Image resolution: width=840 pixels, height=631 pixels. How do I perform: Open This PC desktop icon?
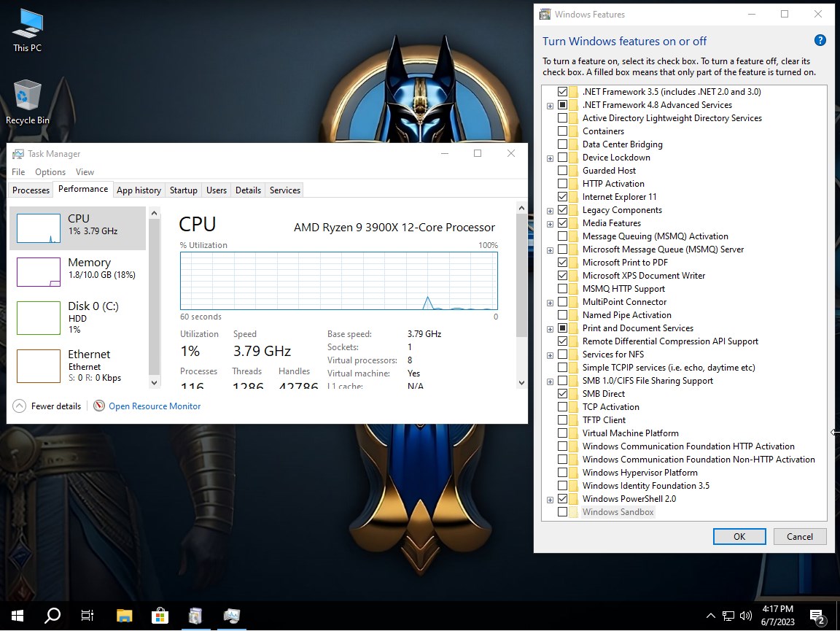(x=27, y=29)
